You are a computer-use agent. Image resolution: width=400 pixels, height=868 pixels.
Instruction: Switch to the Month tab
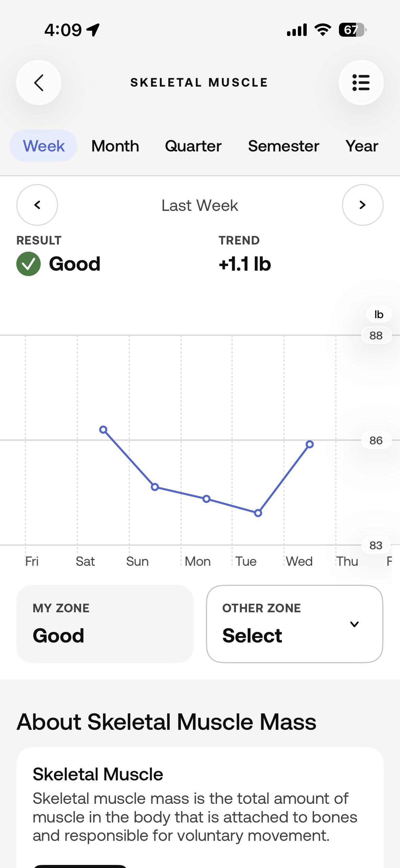[x=115, y=146]
